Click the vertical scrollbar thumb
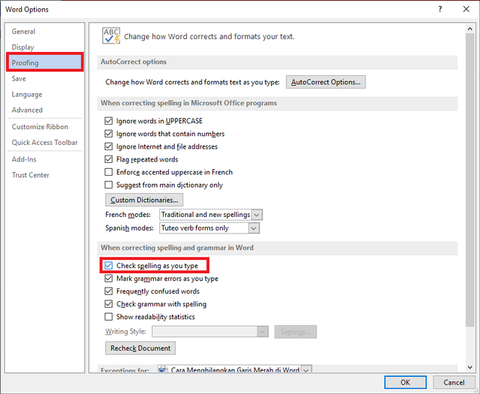Image resolution: width=480 pixels, height=394 pixels. pos(470,180)
